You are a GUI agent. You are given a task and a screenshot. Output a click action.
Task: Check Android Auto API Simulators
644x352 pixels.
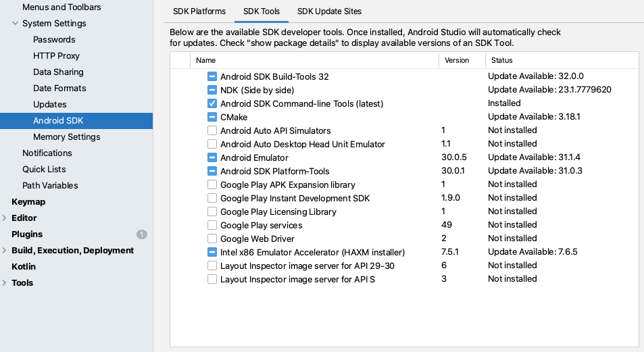212,130
